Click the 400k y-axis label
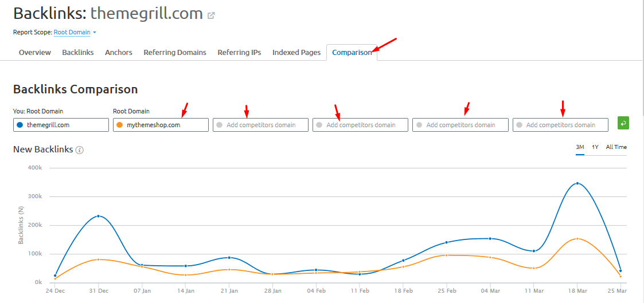 (x=36, y=168)
